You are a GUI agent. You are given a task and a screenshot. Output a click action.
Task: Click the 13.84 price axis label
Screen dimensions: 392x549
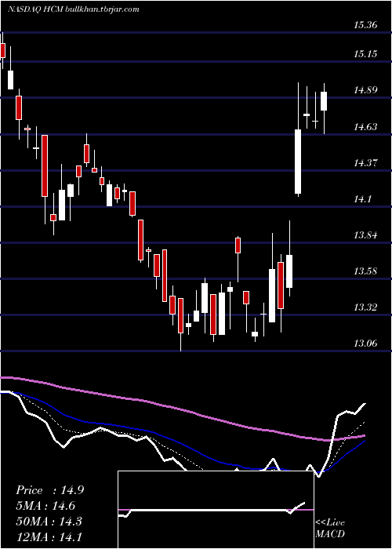(365, 235)
